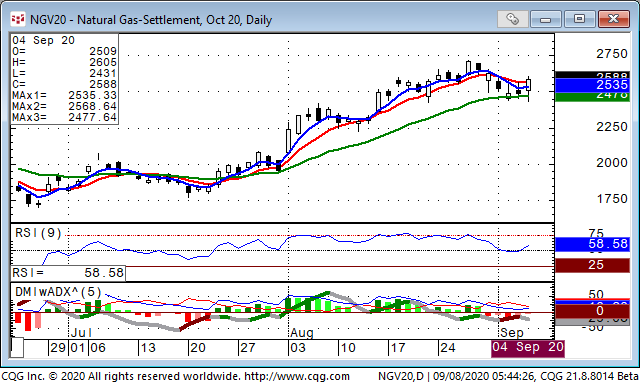
Task: Click the 24 date on time axis
Action: click(x=448, y=348)
